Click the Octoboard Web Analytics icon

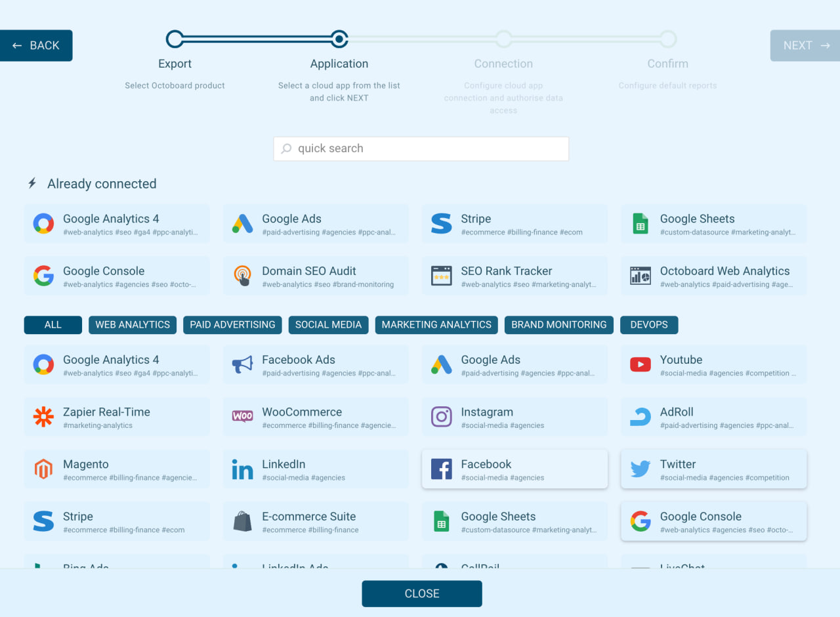tap(640, 276)
